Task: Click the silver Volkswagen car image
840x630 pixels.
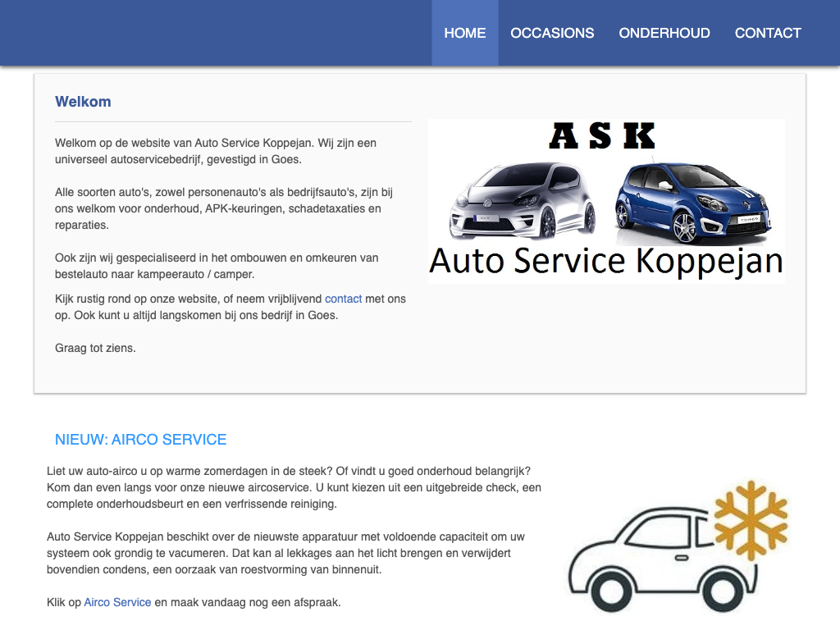Action: (x=523, y=200)
